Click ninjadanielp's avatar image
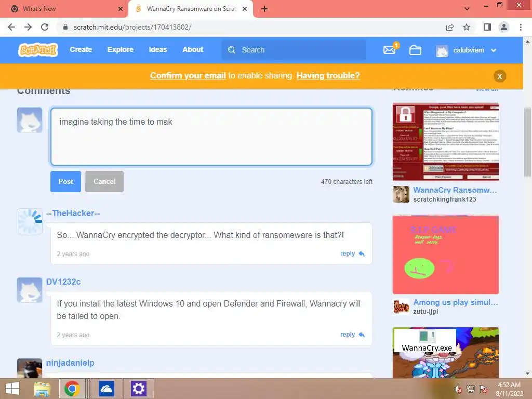Image resolution: width=532 pixels, height=399 pixels. 30,368
